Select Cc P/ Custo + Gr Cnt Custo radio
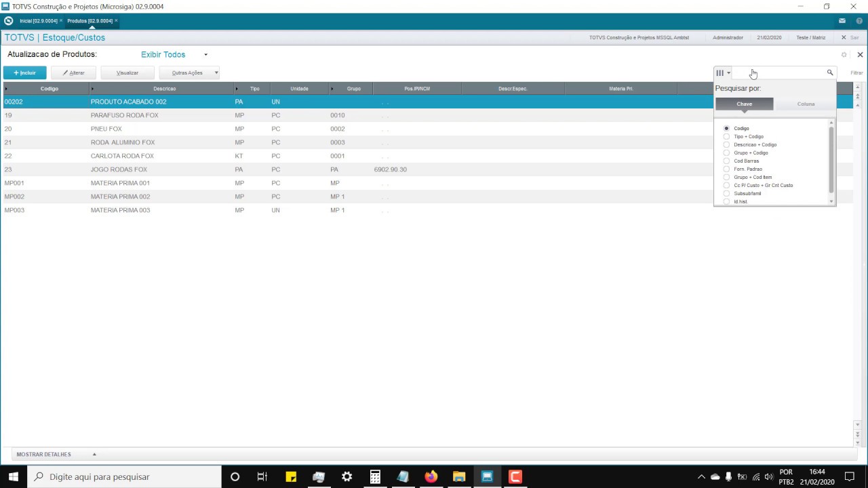The image size is (868, 488). pos(726,185)
